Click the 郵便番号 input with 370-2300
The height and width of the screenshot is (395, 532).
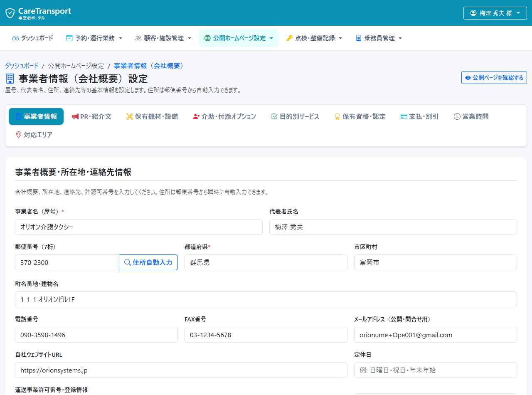click(x=67, y=262)
